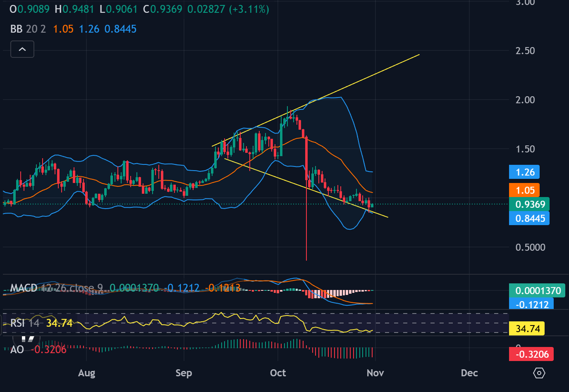This screenshot has height=392, width=569.
Task: Select the MACD 12 26 close 9 label
Action: (56, 288)
